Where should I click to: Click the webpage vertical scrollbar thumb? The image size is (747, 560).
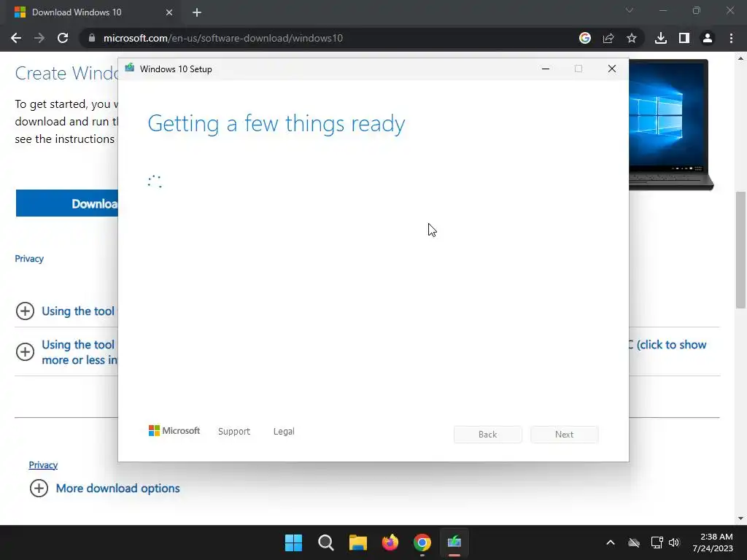click(740, 250)
